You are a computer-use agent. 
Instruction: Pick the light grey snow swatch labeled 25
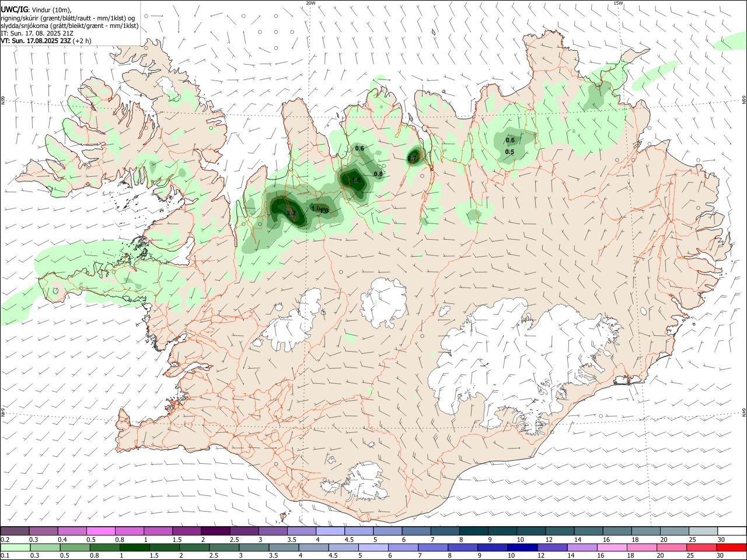(703, 531)
